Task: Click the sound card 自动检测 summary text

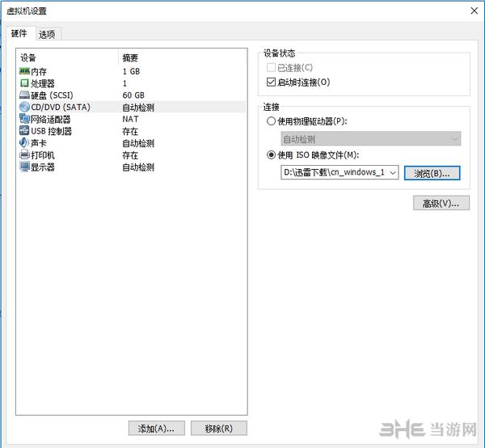Action: click(x=138, y=143)
